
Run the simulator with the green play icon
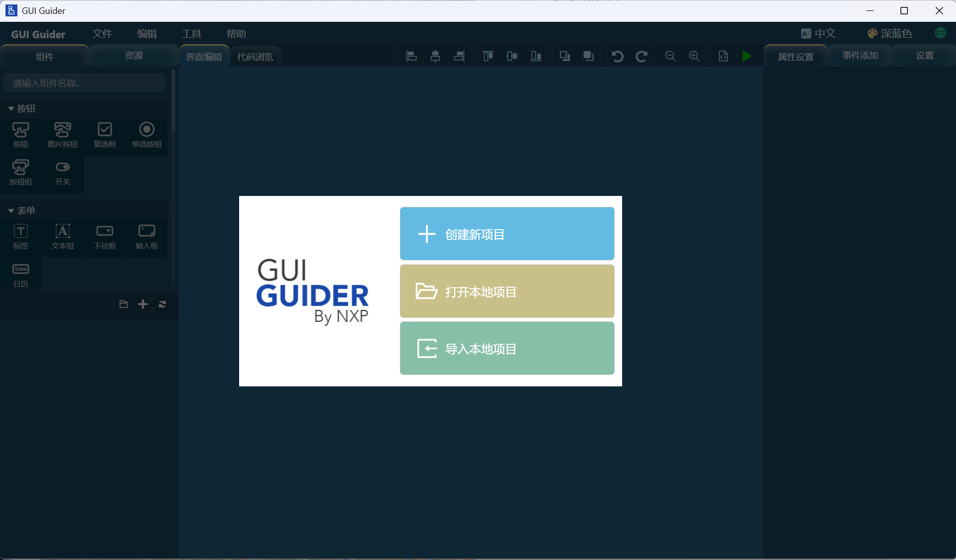click(x=747, y=56)
